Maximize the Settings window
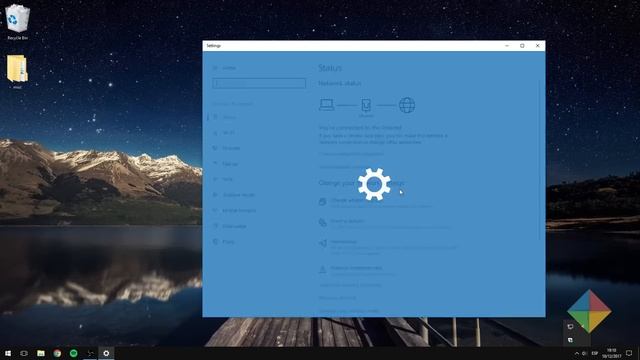 coord(522,46)
